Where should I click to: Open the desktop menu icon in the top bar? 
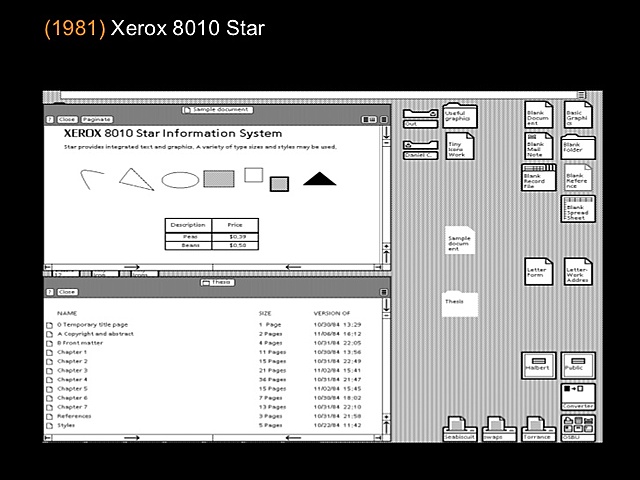point(581,95)
